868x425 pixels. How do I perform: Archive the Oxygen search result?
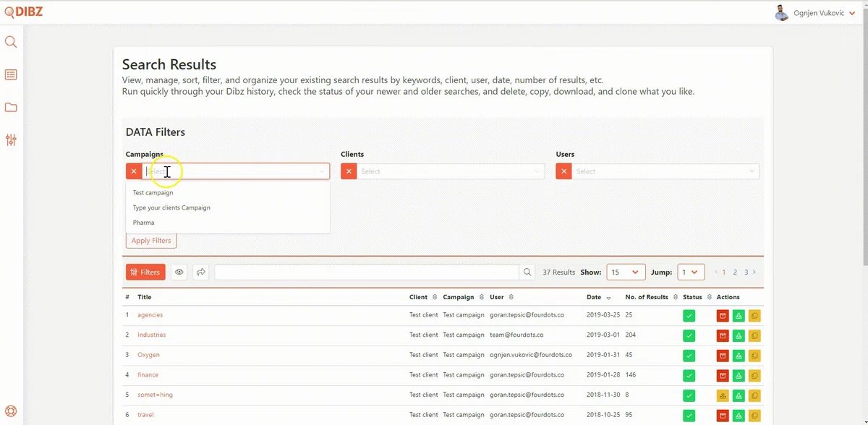click(723, 356)
